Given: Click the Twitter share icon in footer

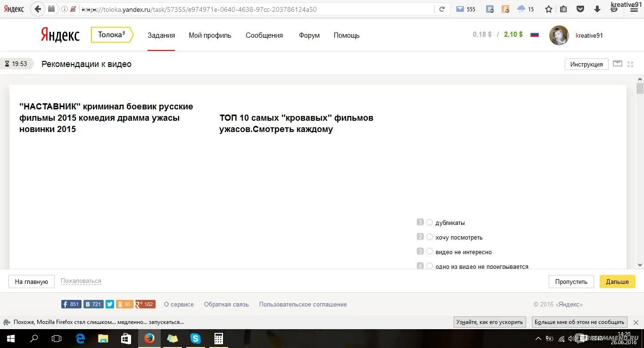Looking at the screenshot, I should [109, 304].
